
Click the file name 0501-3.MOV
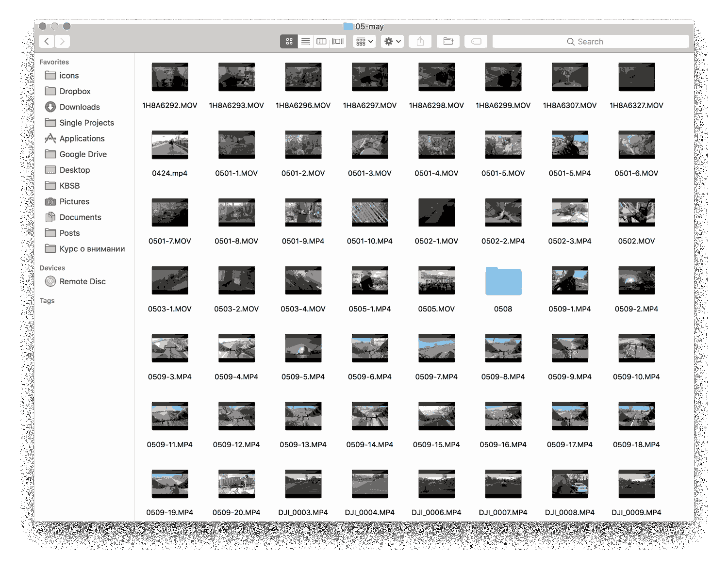[370, 173]
